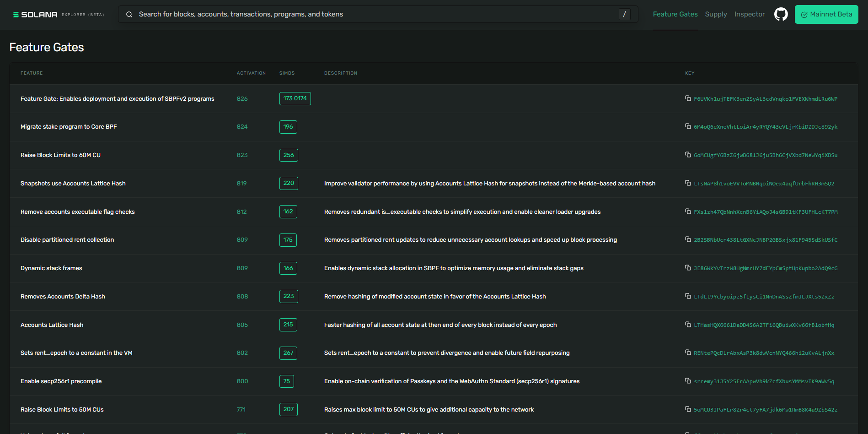Copy key for SBPFv2 programs feature
Viewport: 868px width, 434px height.
pos(688,98)
